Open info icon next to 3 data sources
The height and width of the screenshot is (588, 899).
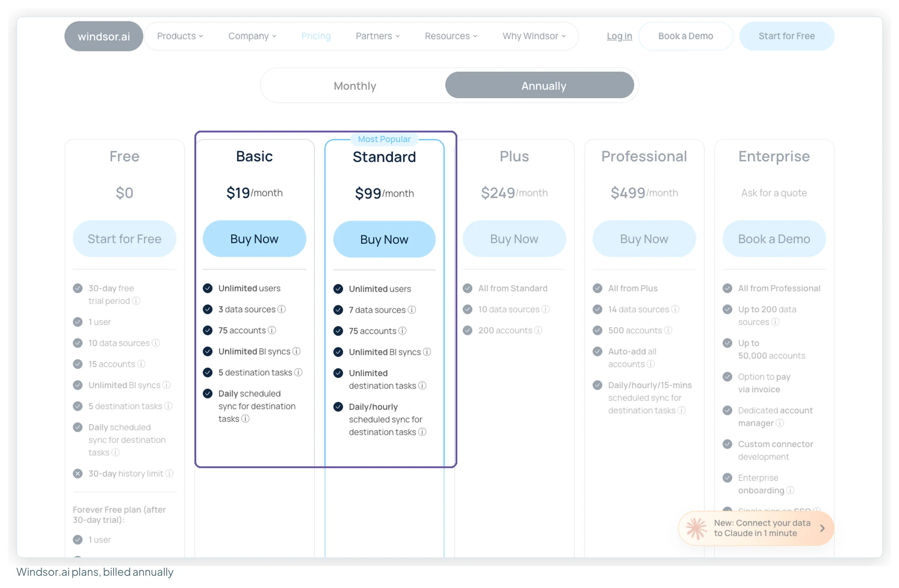pos(282,309)
